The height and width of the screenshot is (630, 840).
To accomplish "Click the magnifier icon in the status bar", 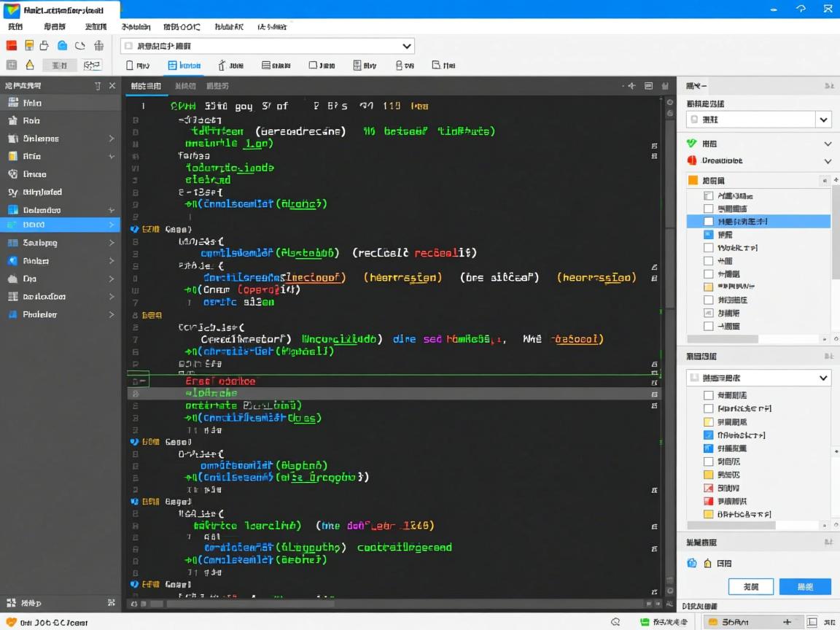I will (x=615, y=622).
